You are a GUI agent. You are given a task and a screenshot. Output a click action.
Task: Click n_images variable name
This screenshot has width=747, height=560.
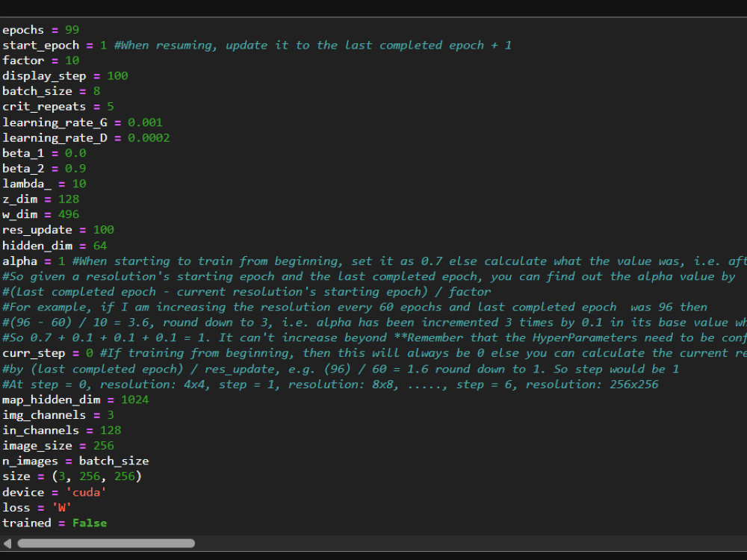coord(30,461)
